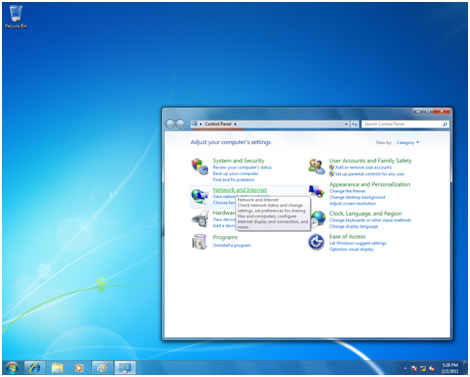The height and width of the screenshot is (377, 470).
Task: Open the System and Security shield icon
Action: (x=200, y=166)
